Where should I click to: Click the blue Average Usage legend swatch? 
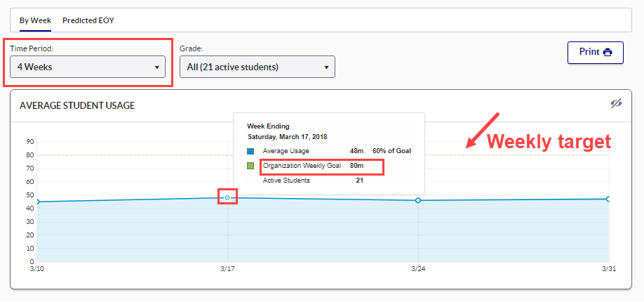click(251, 151)
